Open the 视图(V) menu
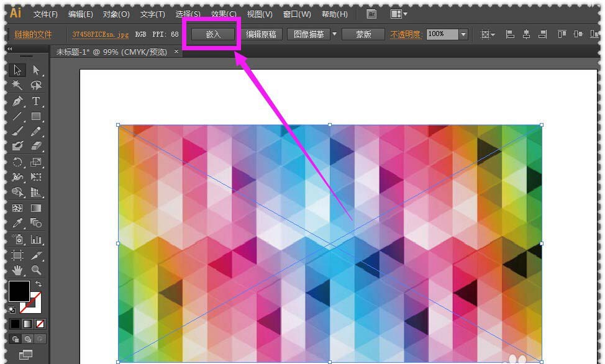 260,14
